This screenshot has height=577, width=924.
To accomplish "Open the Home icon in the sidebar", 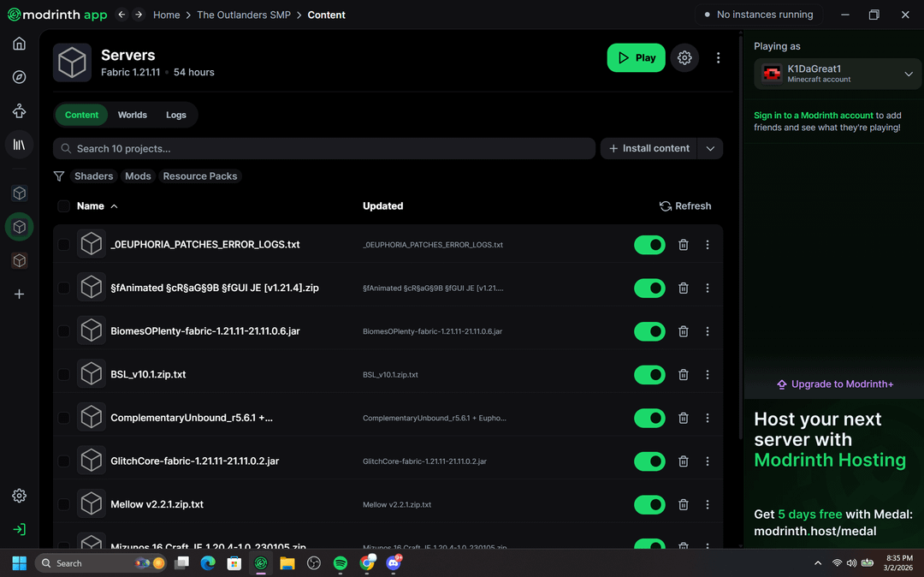I will coord(19,44).
